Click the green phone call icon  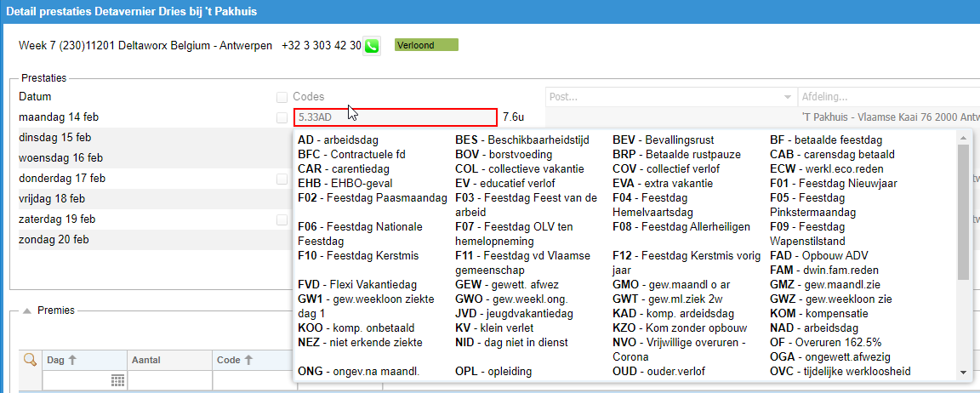point(372,46)
